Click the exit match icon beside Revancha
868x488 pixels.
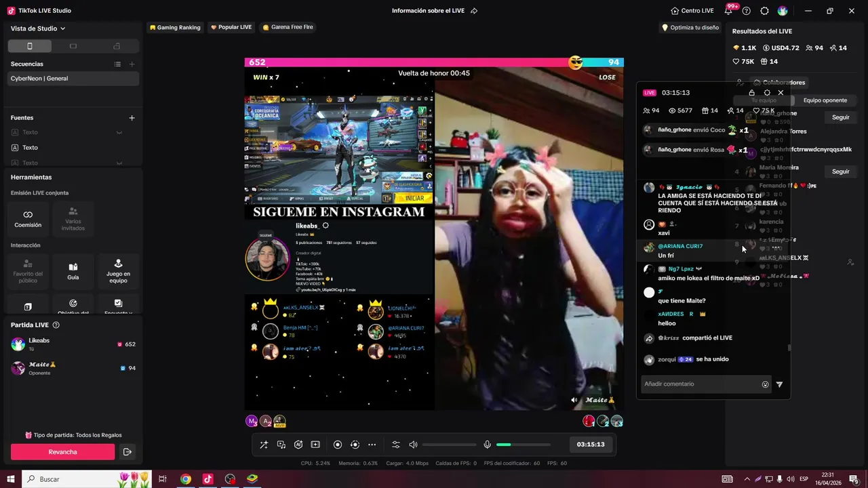[x=127, y=452]
